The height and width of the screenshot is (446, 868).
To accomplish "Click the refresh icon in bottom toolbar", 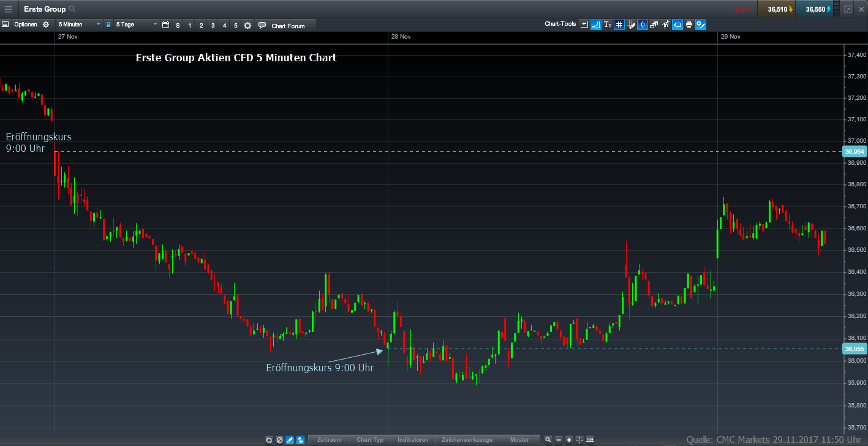I will tap(269, 440).
